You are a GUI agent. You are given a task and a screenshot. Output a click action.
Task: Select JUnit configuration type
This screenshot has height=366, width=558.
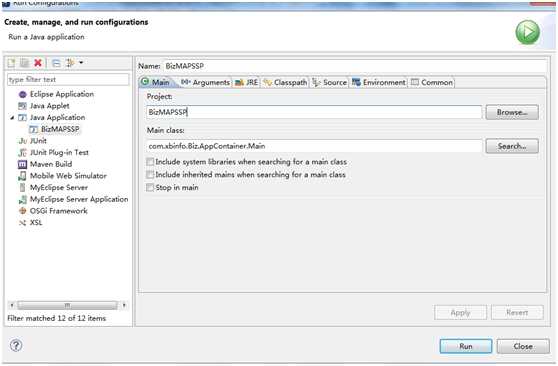click(38, 141)
